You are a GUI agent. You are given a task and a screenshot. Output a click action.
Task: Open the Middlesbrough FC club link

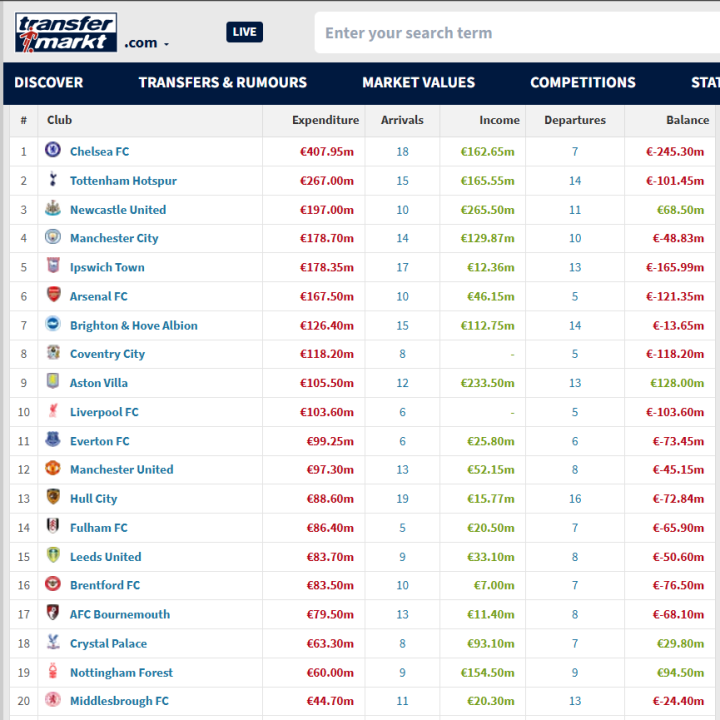click(x=119, y=701)
